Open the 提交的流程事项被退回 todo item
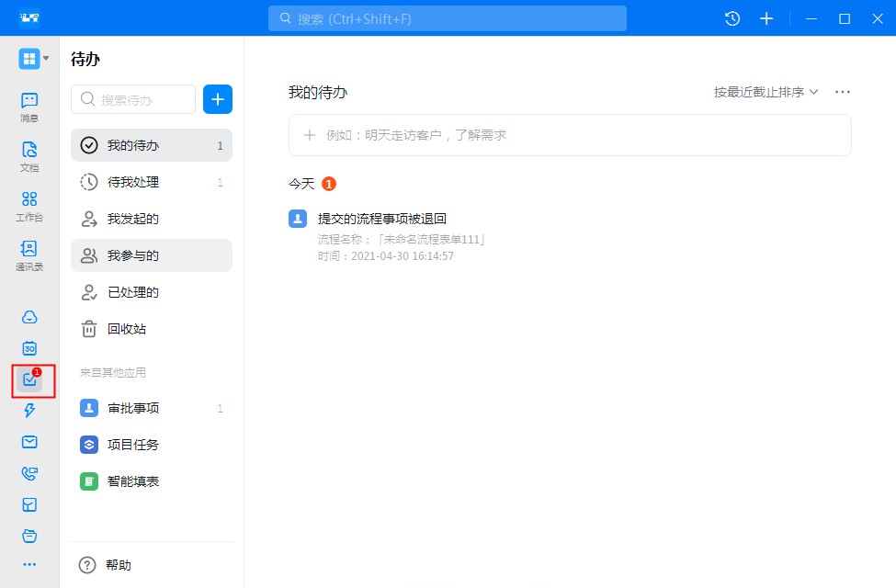 point(381,219)
